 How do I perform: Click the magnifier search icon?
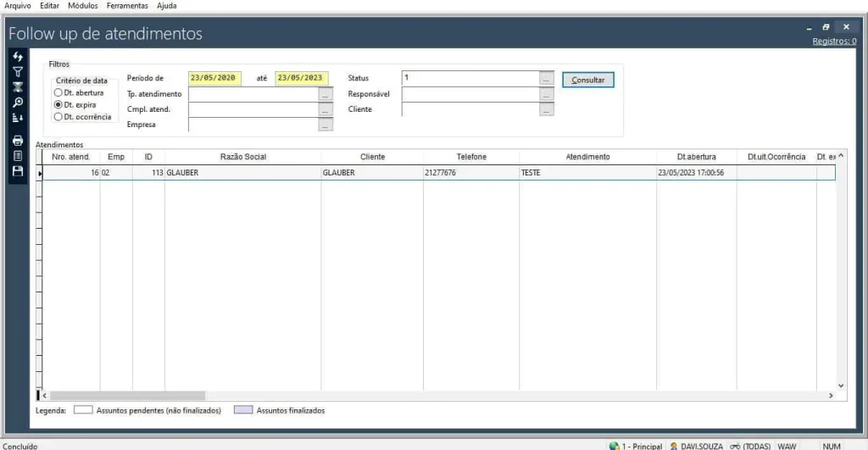tap(18, 103)
